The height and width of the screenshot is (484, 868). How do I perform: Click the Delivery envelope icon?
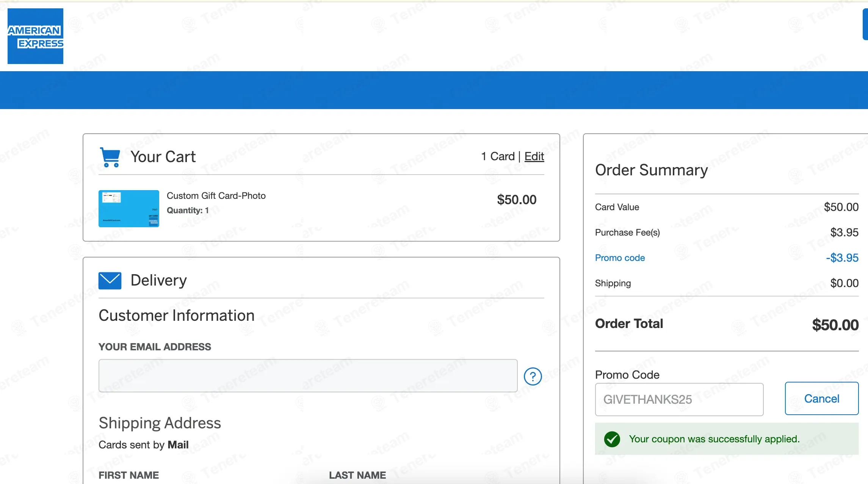110,281
